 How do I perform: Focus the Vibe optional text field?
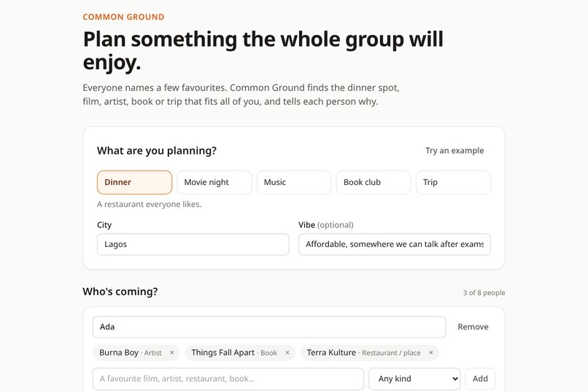(x=395, y=245)
